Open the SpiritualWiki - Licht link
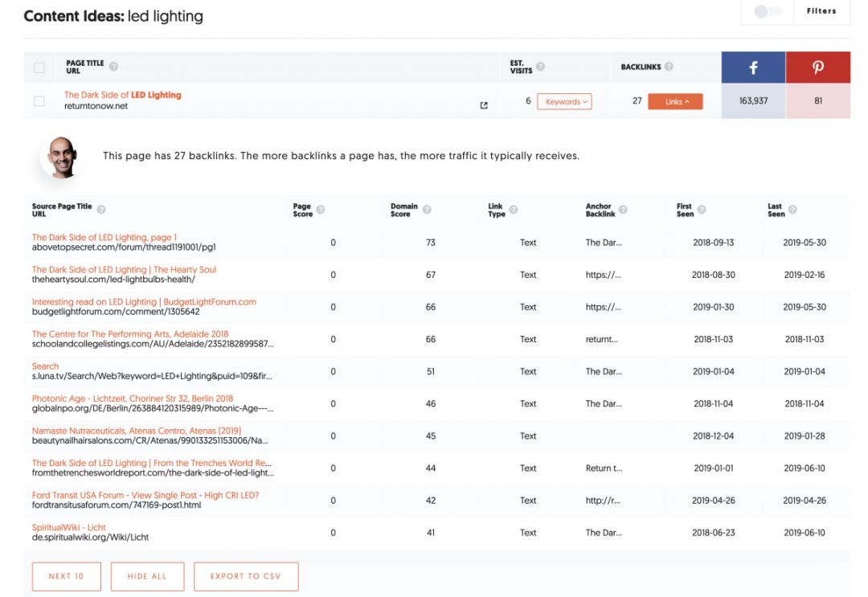The width and height of the screenshot is (868, 597). [x=69, y=527]
